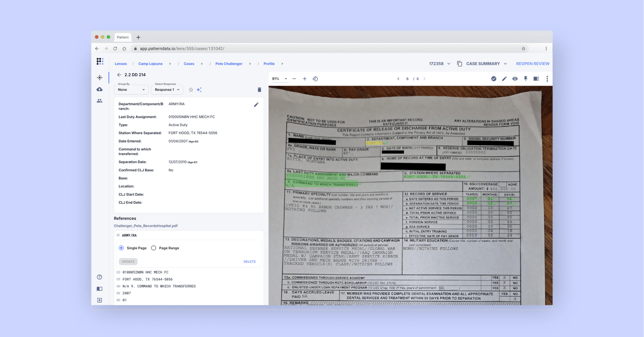Open Pete Challenger breadcrumb
Screen dimensions: 644x337
[229, 63]
